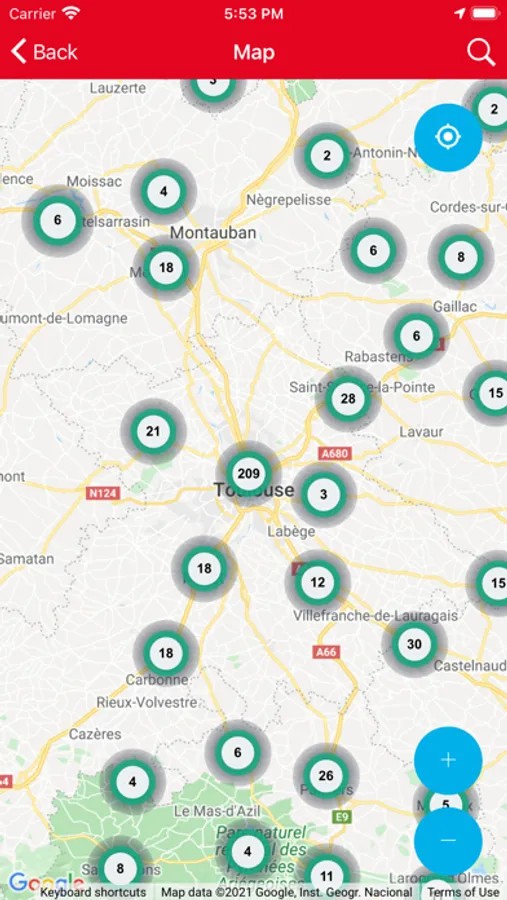The image size is (507, 900).
Task: Open the Terms of Use link
Action: [x=463, y=893]
